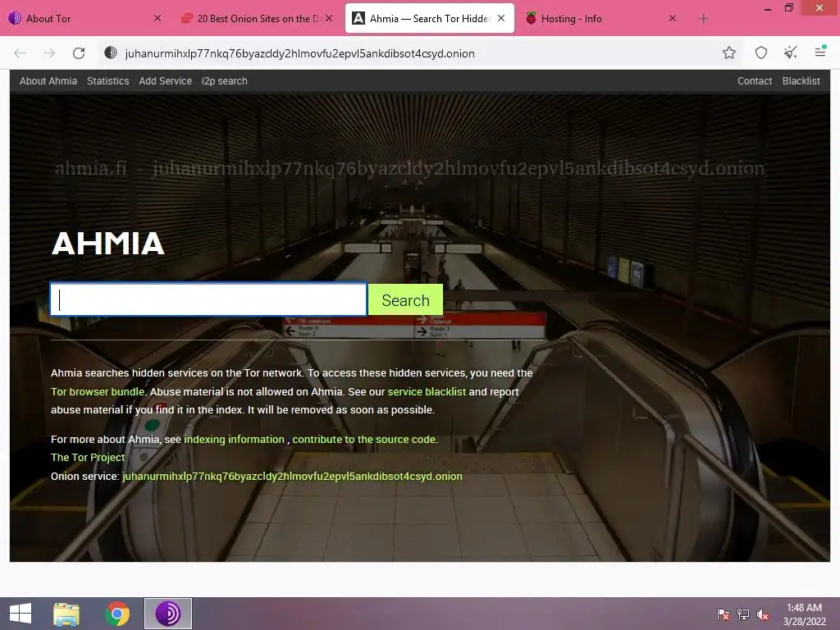
Task: Bookmark this page with the star icon
Action: tap(728, 52)
